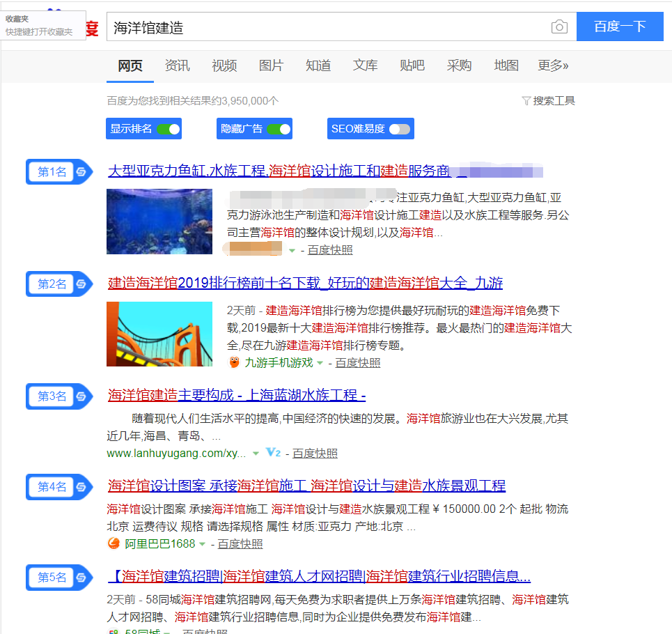Click the swirl icon beside 第3名 badge
Screen dimensions: 672x634
click(81, 396)
